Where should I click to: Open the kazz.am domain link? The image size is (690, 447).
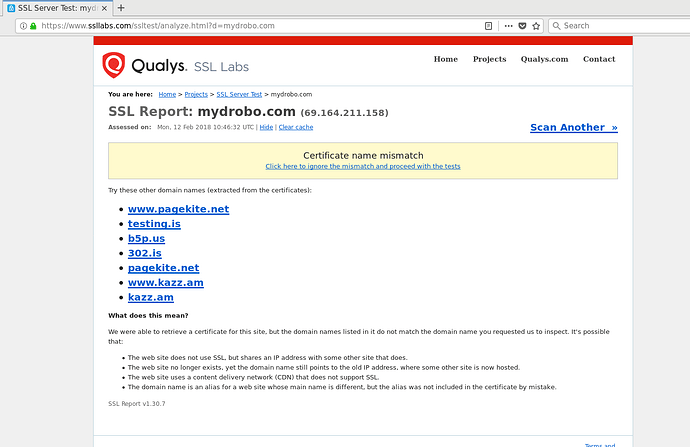(x=150, y=297)
